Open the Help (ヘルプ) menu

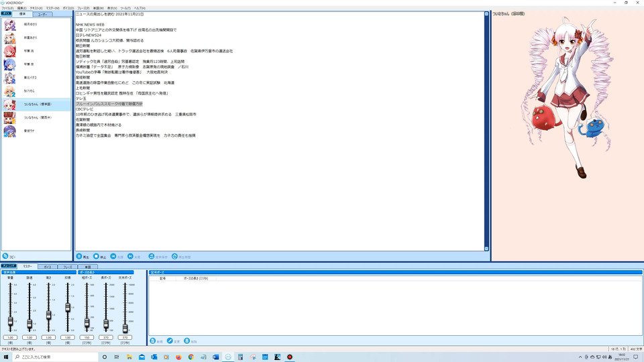140,8
